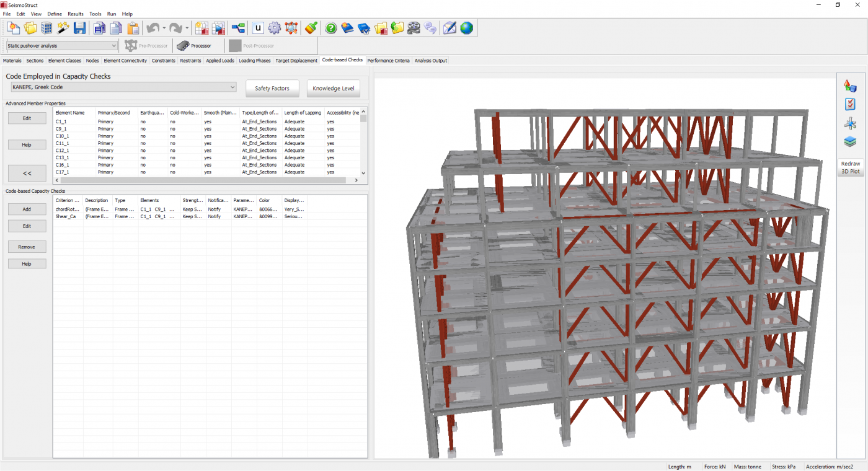Screen dimensions: 868x471
Task: Open the chat bubbles forum icon
Action: [430, 28]
